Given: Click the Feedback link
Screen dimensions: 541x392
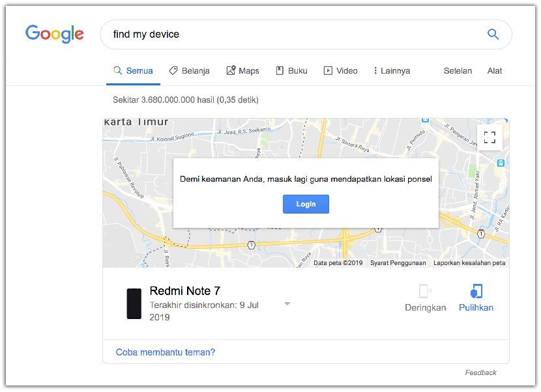Looking at the screenshot, I should coord(480,372).
